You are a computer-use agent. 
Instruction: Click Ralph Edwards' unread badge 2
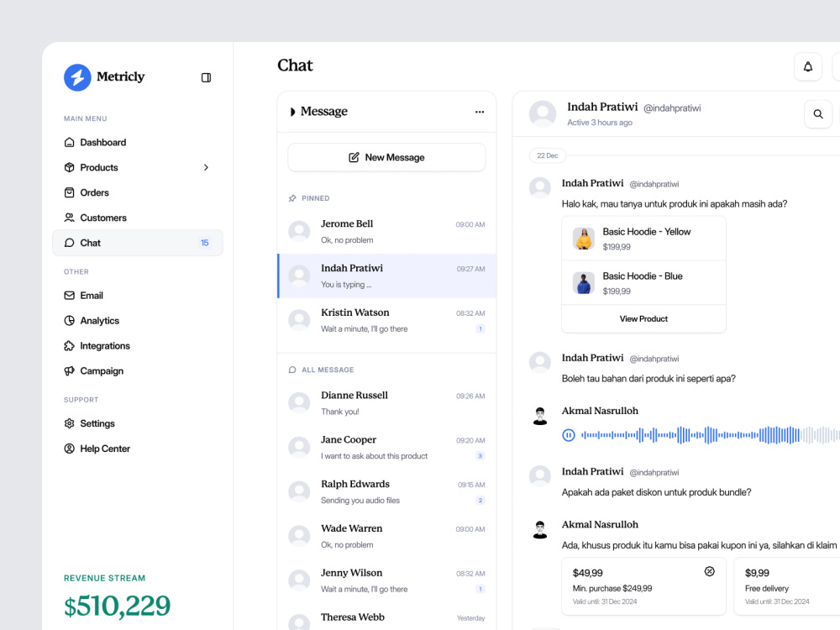click(x=480, y=501)
